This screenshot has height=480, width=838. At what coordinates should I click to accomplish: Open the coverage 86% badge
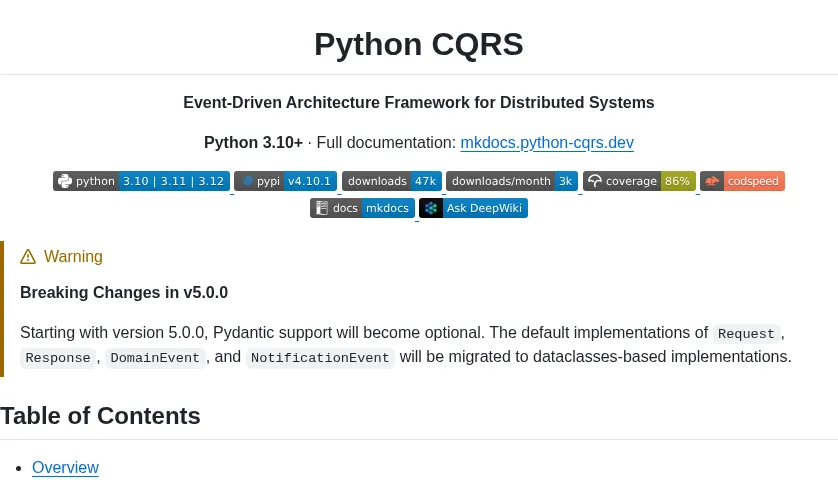[639, 181]
